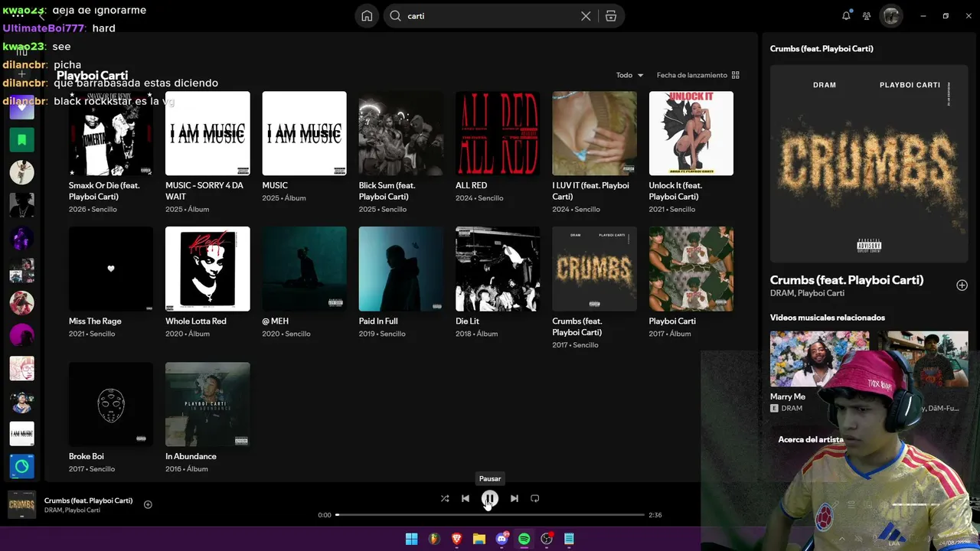This screenshot has height=551, width=980.
Task: Pause the current song
Action: pos(490,499)
